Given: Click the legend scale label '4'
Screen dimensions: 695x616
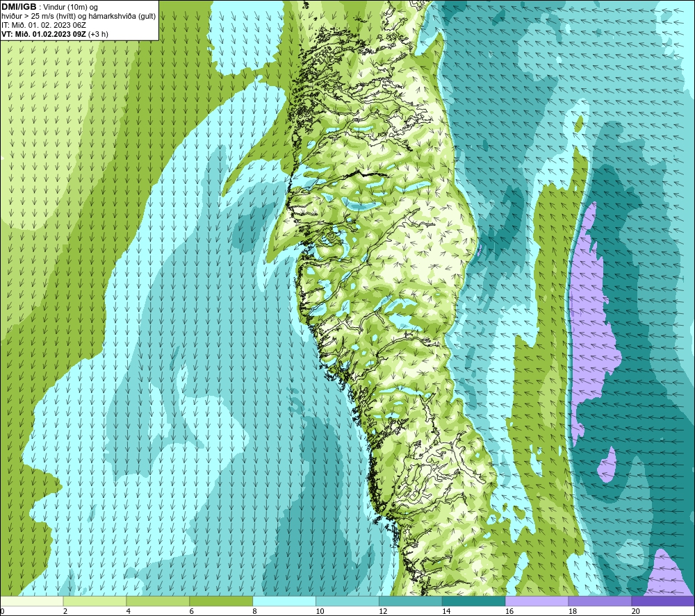Looking at the screenshot, I should 128,611.
